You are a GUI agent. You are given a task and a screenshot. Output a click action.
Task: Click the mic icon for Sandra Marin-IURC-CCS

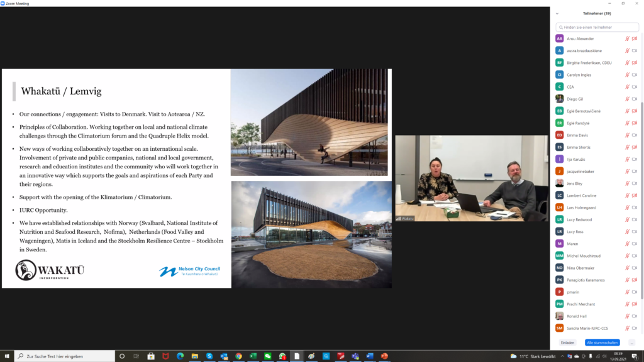tap(627, 328)
